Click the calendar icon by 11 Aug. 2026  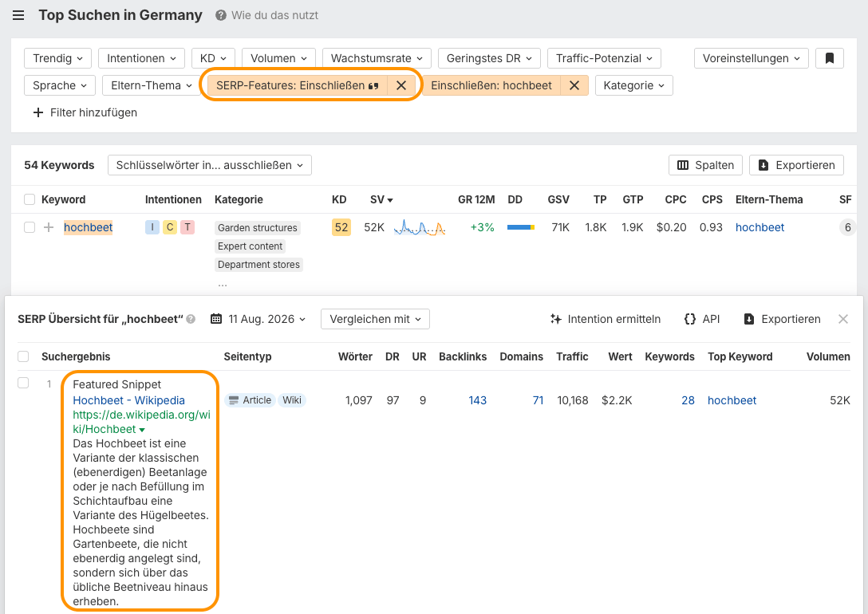(x=216, y=319)
